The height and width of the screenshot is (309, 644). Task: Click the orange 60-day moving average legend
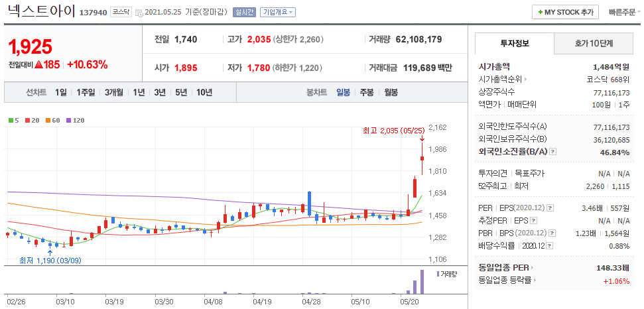pos(52,120)
